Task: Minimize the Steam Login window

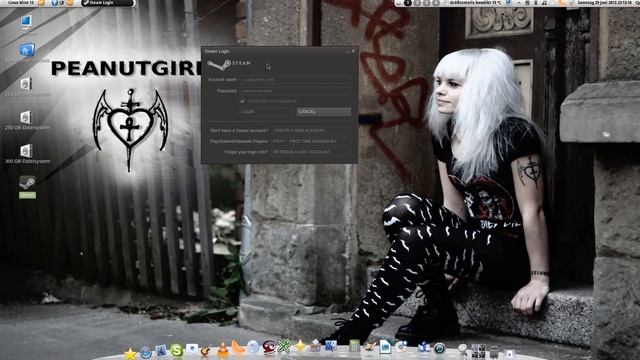Action: click(x=348, y=51)
